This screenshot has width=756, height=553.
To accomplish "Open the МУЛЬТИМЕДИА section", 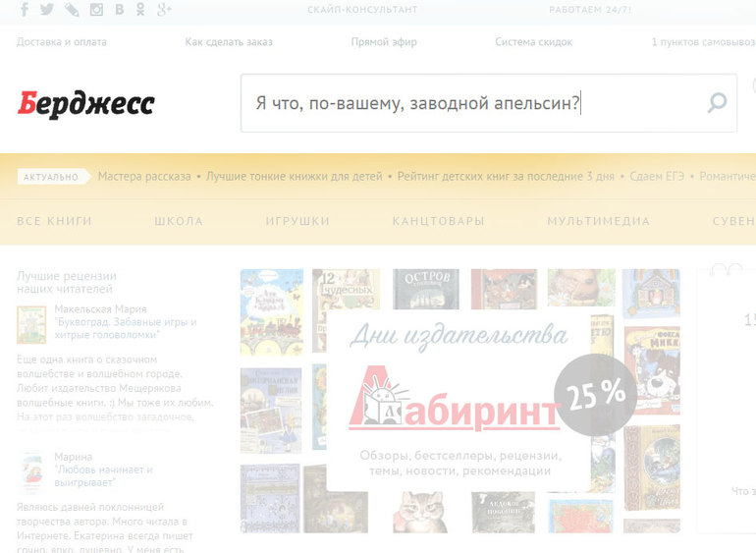I will tap(598, 221).
